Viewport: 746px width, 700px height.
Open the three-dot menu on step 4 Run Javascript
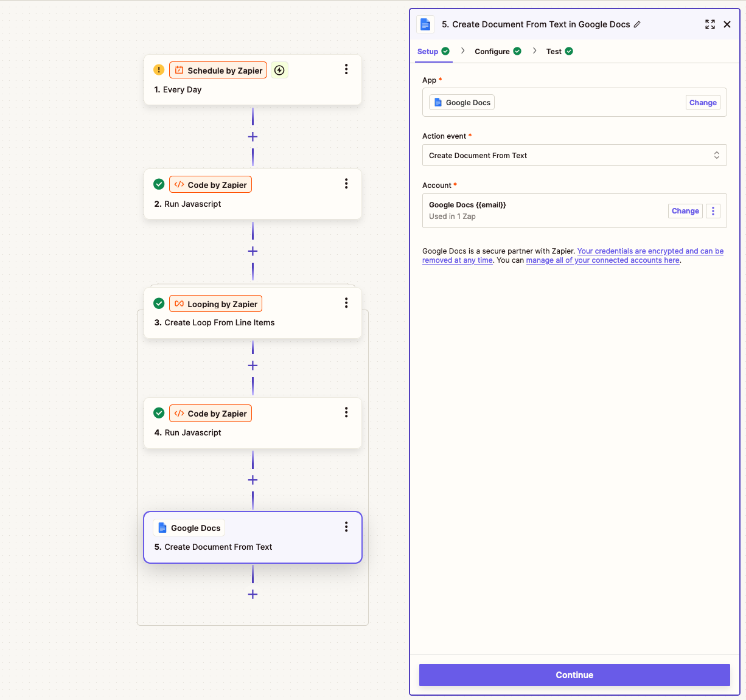point(346,412)
